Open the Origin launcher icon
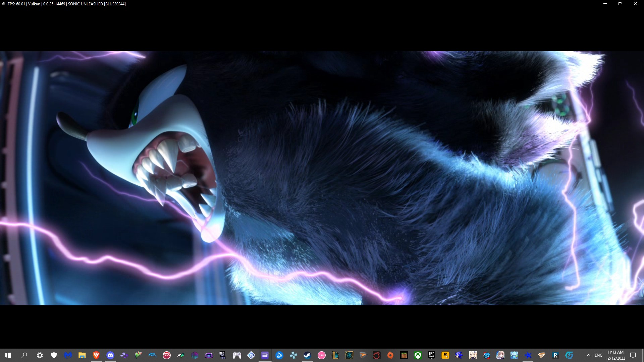 pos(390,355)
